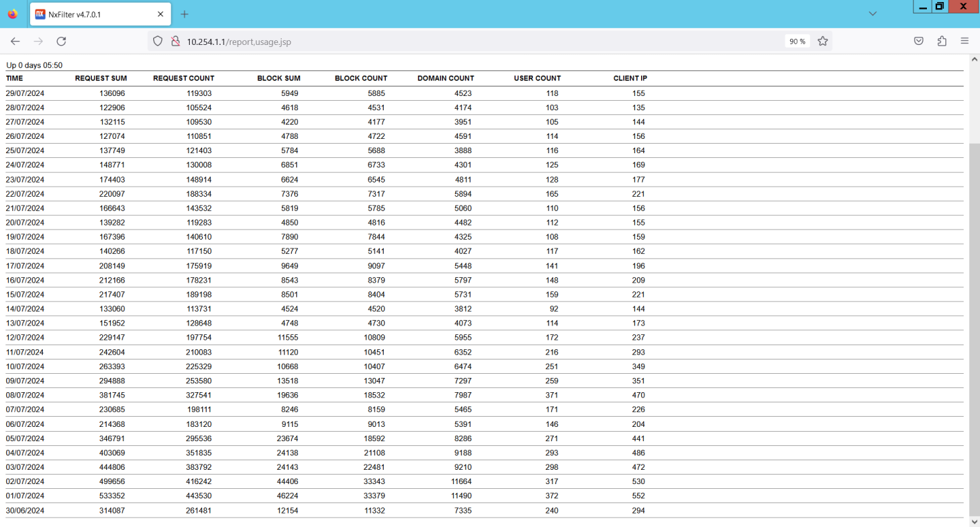Click the USER COUNT column header

point(537,78)
